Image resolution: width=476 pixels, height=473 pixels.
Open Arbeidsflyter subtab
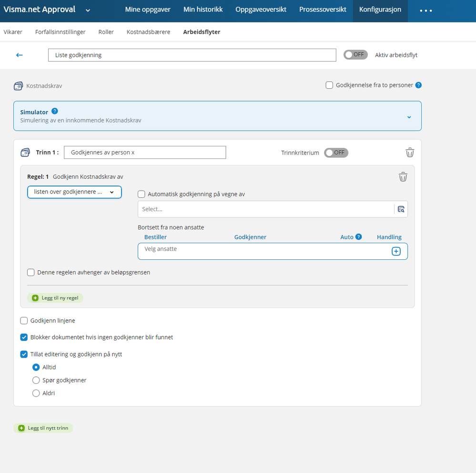tap(202, 32)
